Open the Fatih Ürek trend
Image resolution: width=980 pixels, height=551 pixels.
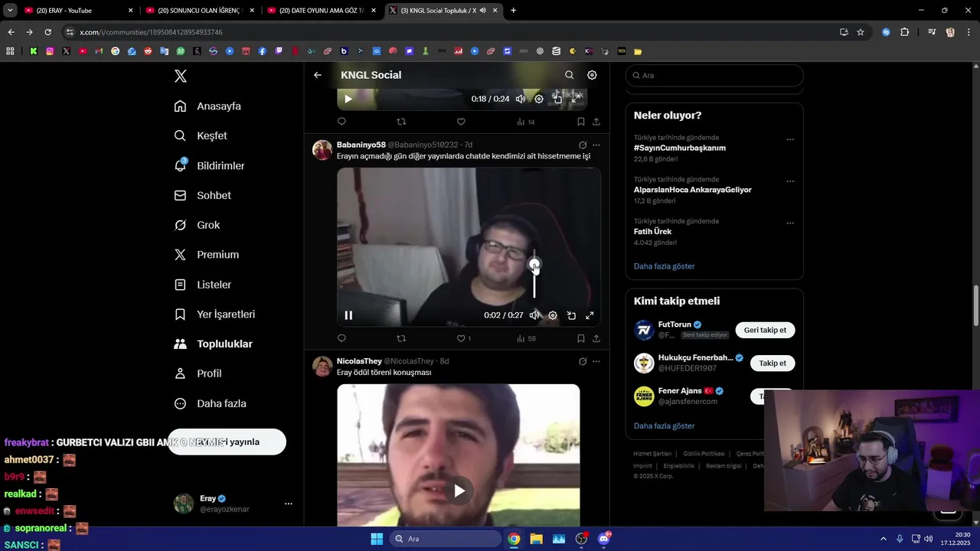point(652,231)
